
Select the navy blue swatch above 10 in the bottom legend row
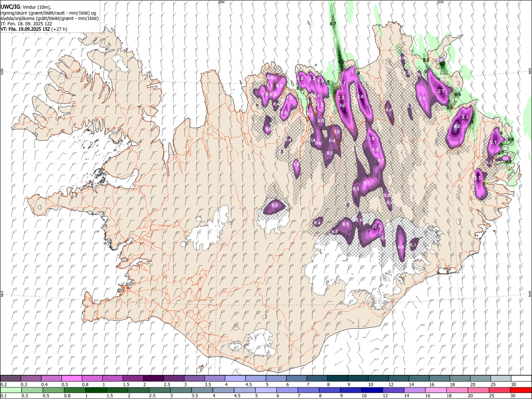[x=371, y=390]
